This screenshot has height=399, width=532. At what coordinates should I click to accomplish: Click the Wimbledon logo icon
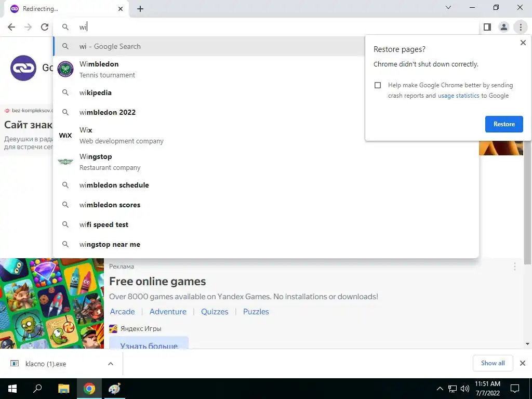coord(65,69)
